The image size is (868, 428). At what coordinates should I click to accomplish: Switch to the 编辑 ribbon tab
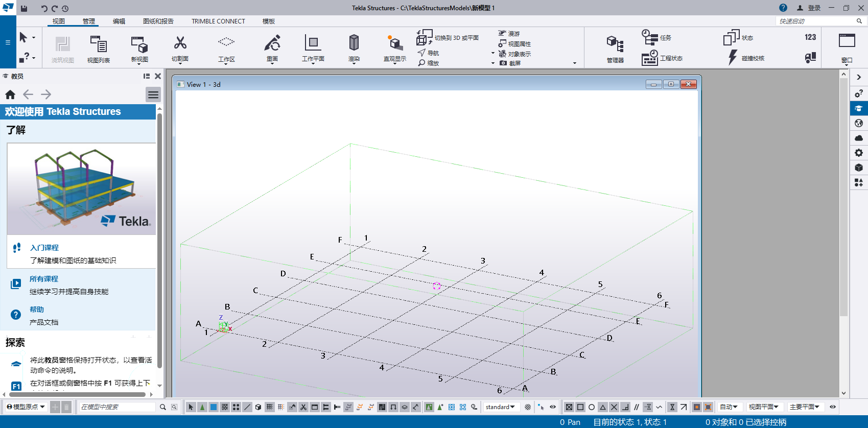pyautogui.click(x=119, y=21)
